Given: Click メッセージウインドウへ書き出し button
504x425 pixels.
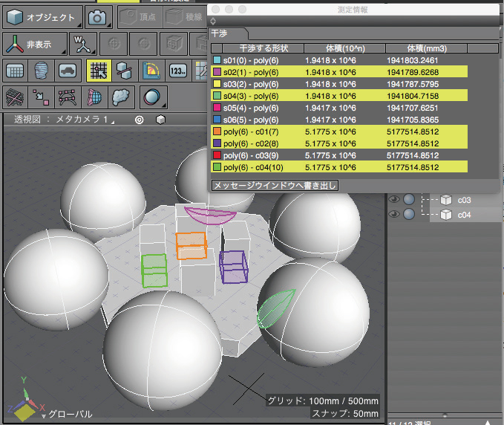Looking at the screenshot, I should point(274,185).
